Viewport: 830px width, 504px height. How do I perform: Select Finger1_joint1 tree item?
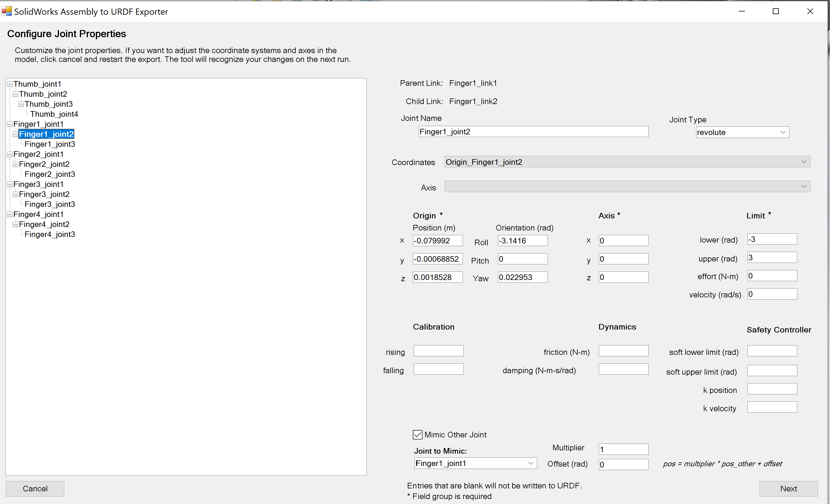pyautogui.click(x=38, y=124)
